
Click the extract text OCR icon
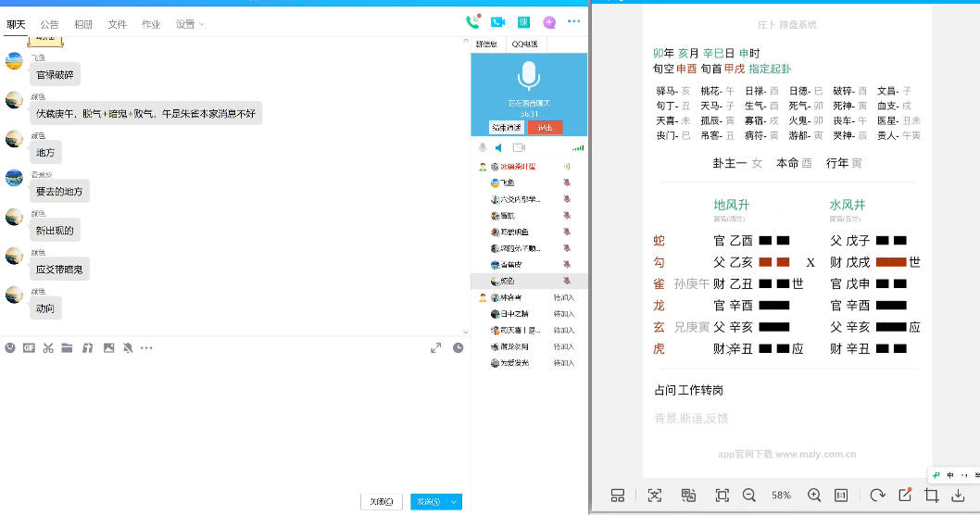pos(655,496)
